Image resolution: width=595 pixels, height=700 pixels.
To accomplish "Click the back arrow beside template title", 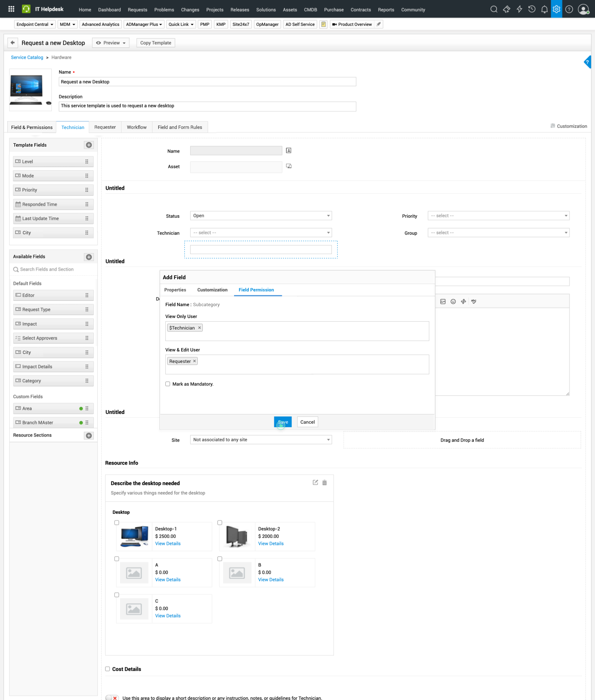I will [x=13, y=43].
